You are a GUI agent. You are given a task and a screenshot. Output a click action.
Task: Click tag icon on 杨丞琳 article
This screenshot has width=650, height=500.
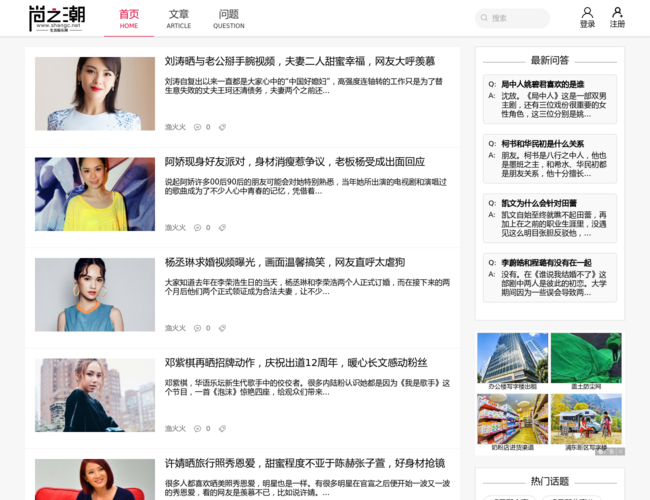222,328
